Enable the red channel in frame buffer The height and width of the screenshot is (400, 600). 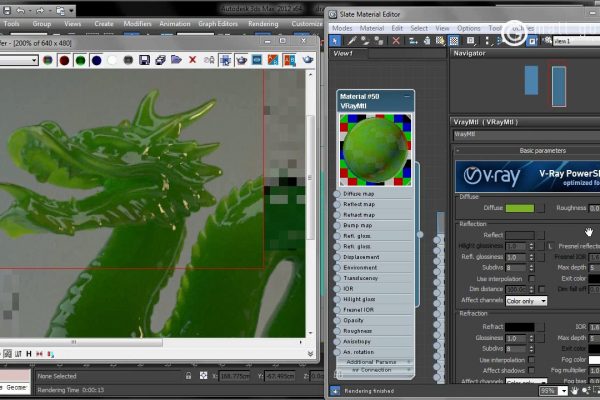[64, 60]
